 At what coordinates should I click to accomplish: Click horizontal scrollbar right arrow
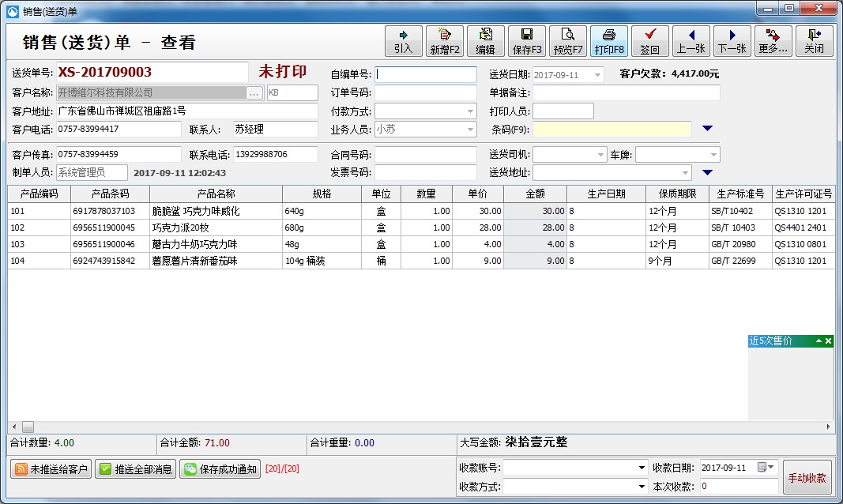tap(828, 427)
